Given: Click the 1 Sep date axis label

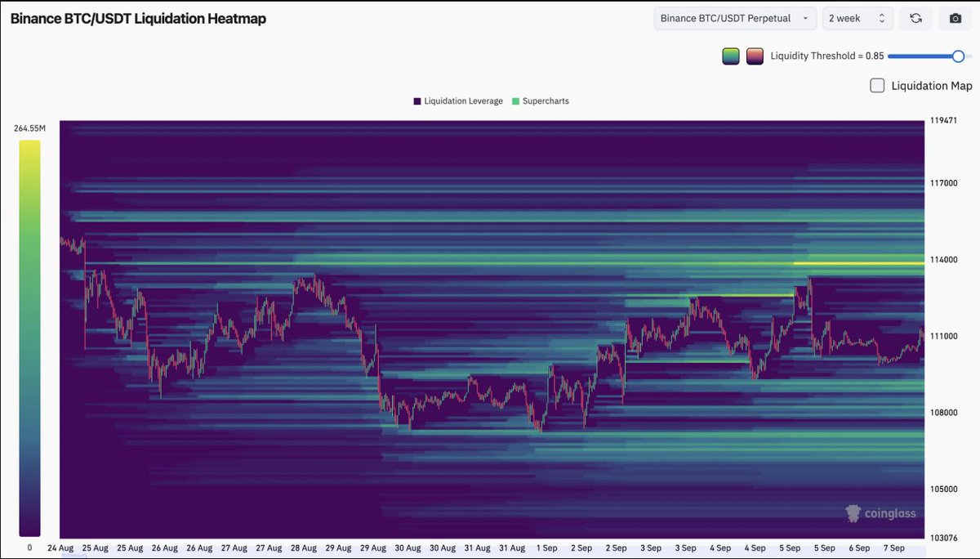Looking at the screenshot, I should (546, 548).
